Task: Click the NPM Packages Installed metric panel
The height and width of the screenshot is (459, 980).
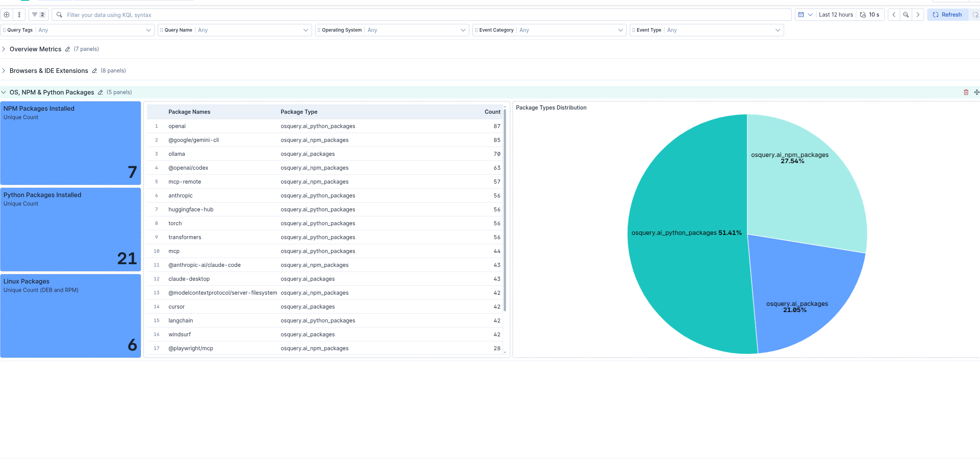Action: click(71, 143)
